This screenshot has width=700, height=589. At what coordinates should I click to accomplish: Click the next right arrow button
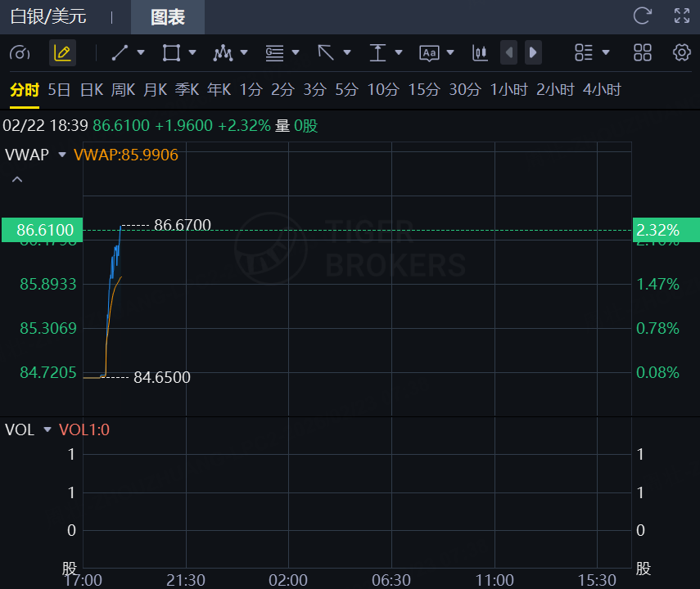coord(533,52)
